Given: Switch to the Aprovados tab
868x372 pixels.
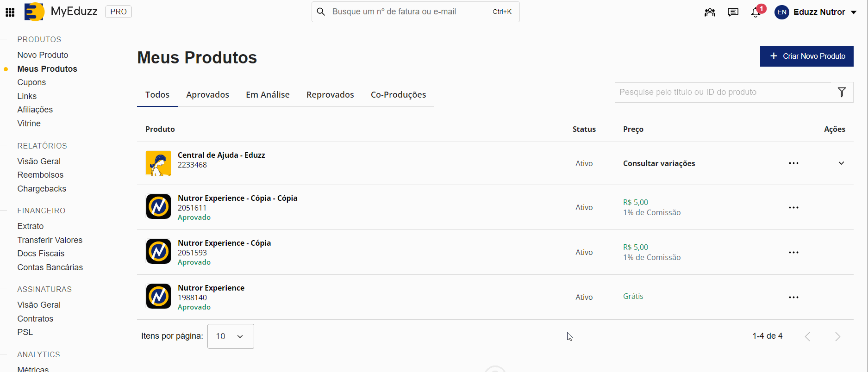Looking at the screenshot, I should pyautogui.click(x=207, y=95).
